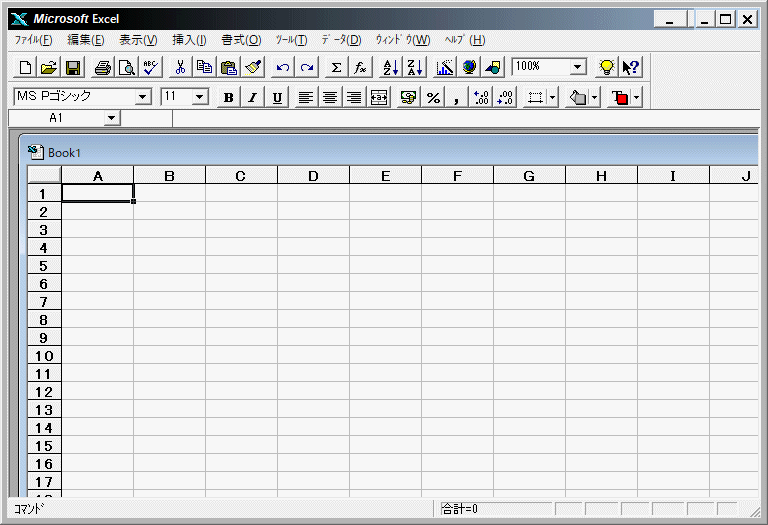Open the ウィンドウ(W) menu
The image size is (768, 525).
click(403, 40)
